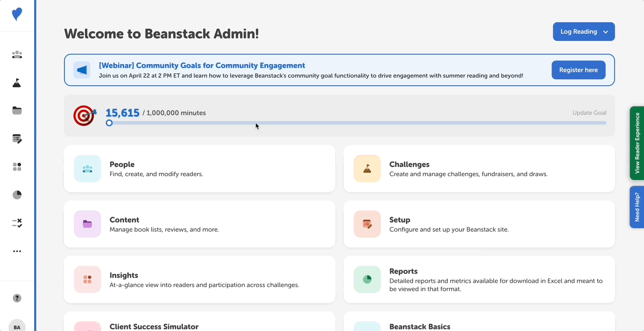The height and width of the screenshot is (331, 644).
Task: Click the ellipsis icon for more sidebar options
Action: [x=17, y=251]
